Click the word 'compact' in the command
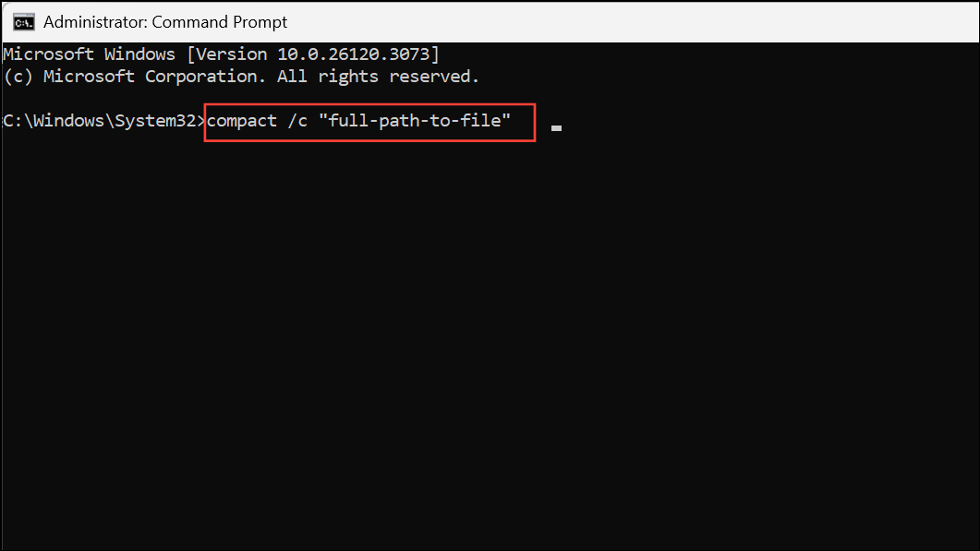 pyautogui.click(x=242, y=121)
